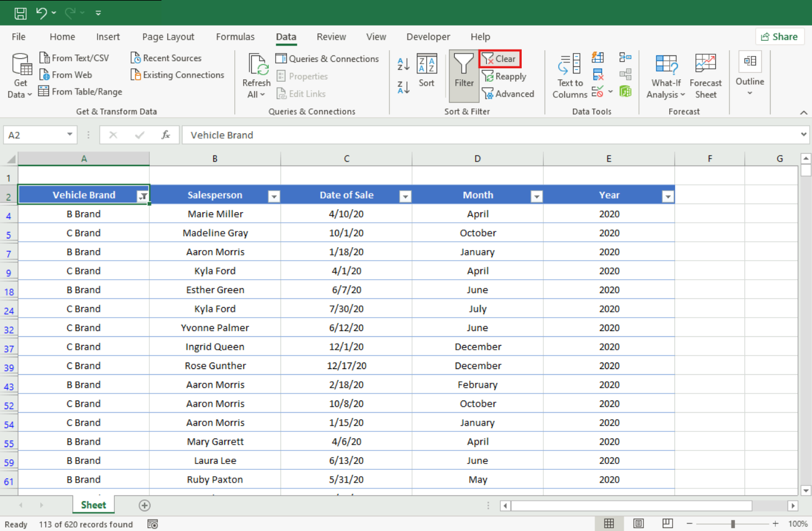Create a Forecast Sheet
Viewport: 812px width, 531px height.
tap(705, 76)
